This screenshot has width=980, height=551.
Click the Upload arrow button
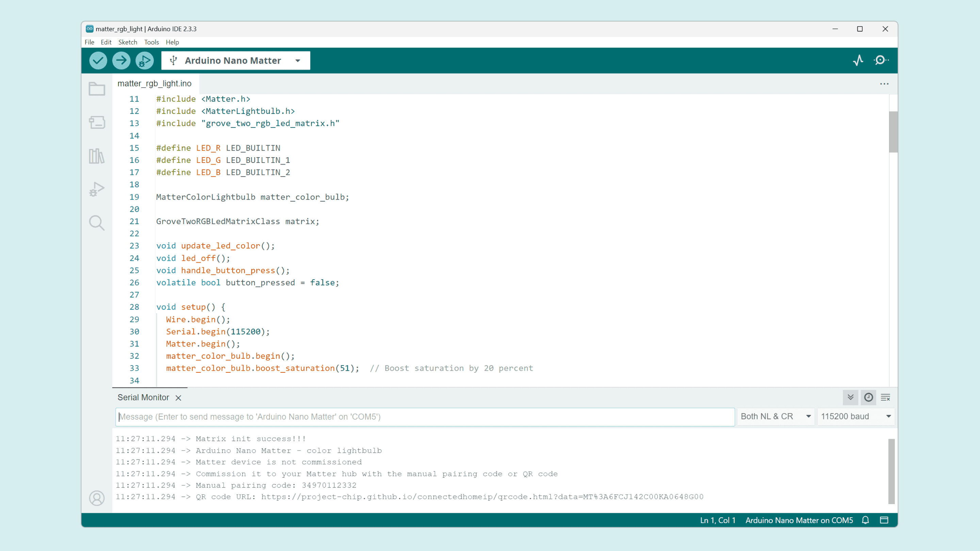coord(121,61)
